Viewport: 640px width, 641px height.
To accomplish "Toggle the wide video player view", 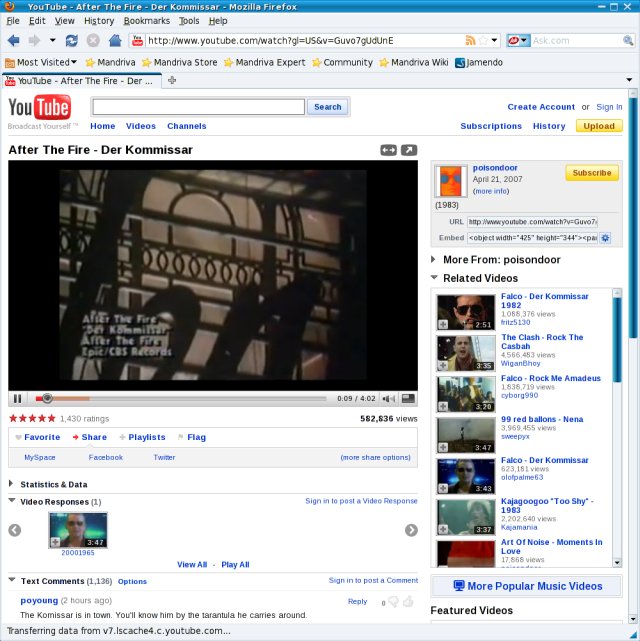I will click(388, 150).
